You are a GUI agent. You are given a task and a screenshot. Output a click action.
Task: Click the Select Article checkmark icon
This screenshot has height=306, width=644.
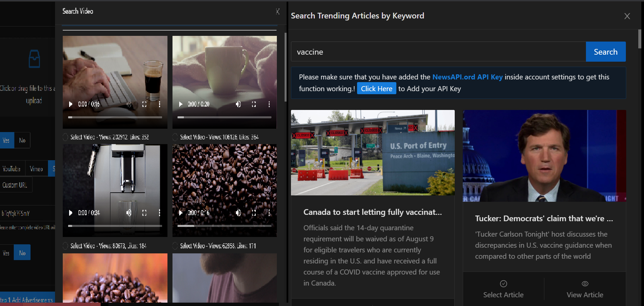[503, 284]
